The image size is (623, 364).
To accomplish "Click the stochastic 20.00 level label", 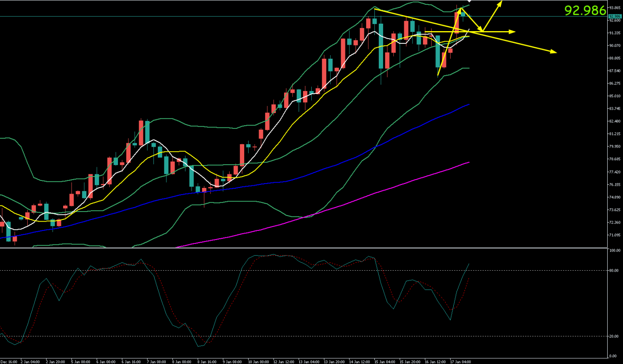I will pos(614,336).
